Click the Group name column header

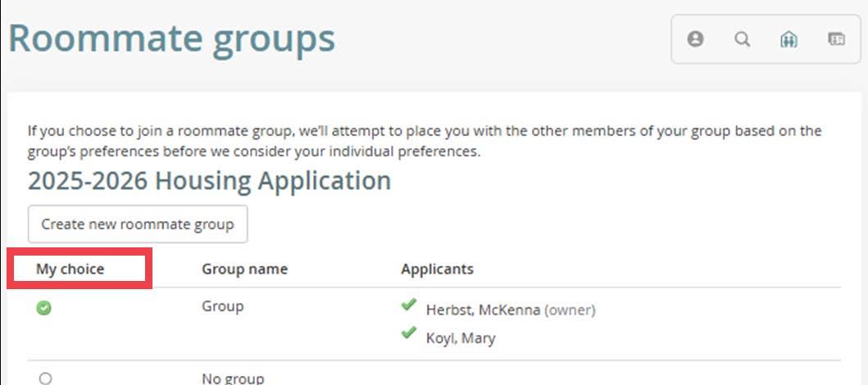coord(245,269)
